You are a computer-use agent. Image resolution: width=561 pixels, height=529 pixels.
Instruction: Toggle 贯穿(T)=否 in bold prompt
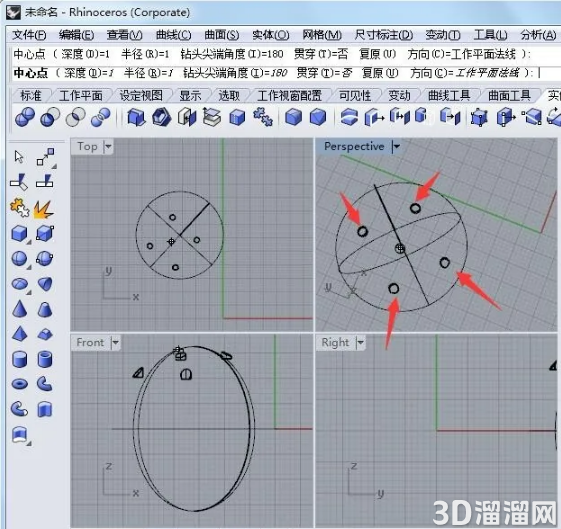pyautogui.click(x=325, y=73)
